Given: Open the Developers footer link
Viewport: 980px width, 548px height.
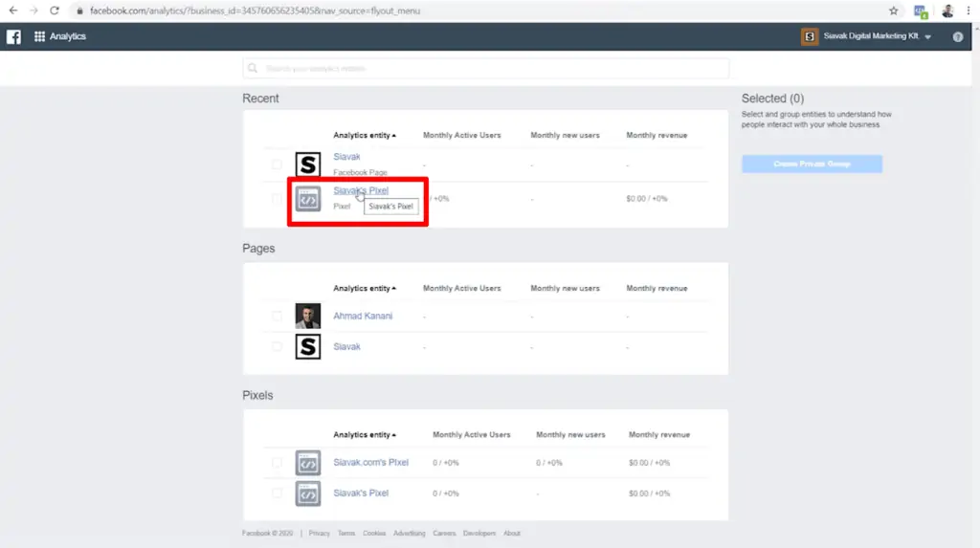Looking at the screenshot, I should (479, 533).
